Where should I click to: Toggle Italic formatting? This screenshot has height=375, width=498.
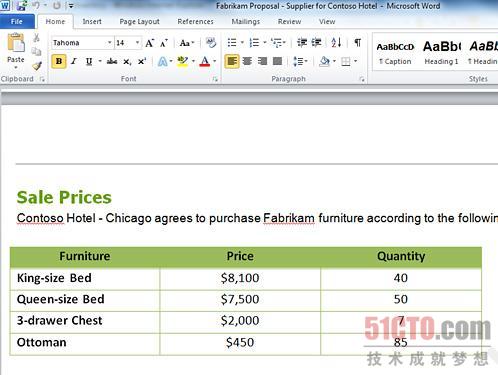pos(74,61)
